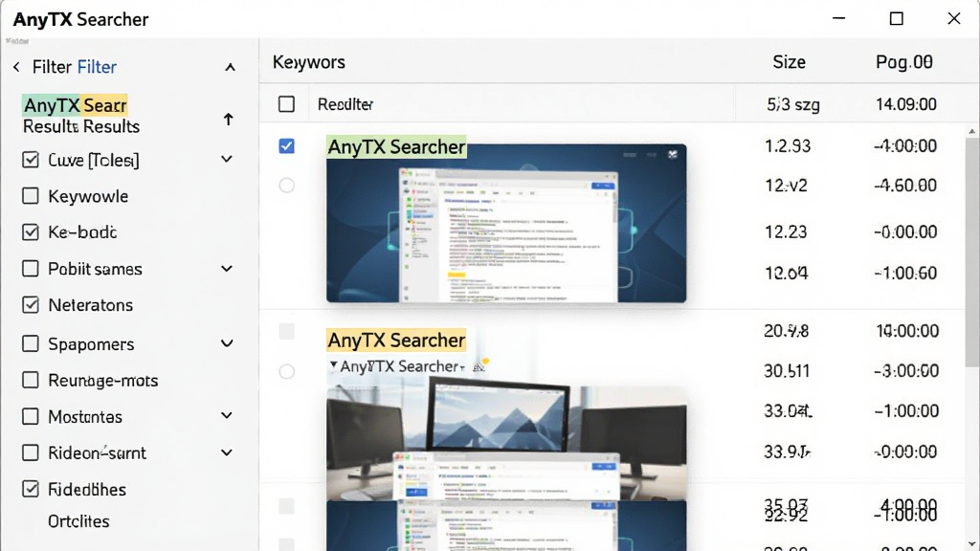Sort by the Size column
The height and width of the screenshot is (551, 980).
click(x=789, y=62)
